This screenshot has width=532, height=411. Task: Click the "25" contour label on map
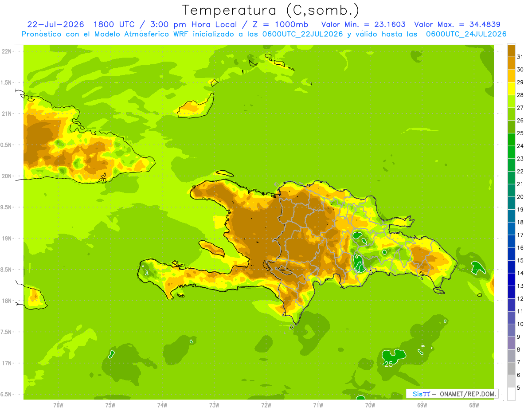[x=389, y=364]
